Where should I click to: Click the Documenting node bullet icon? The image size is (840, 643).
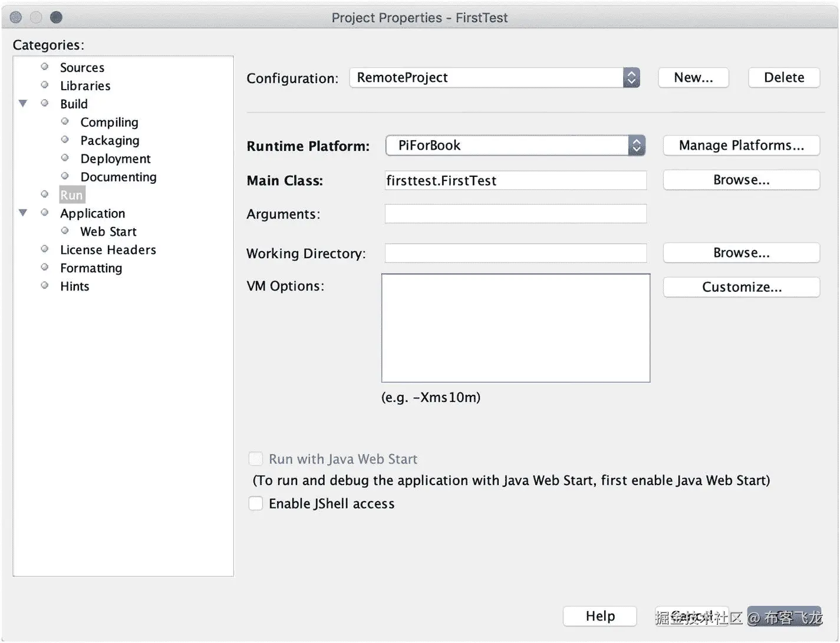65,177
